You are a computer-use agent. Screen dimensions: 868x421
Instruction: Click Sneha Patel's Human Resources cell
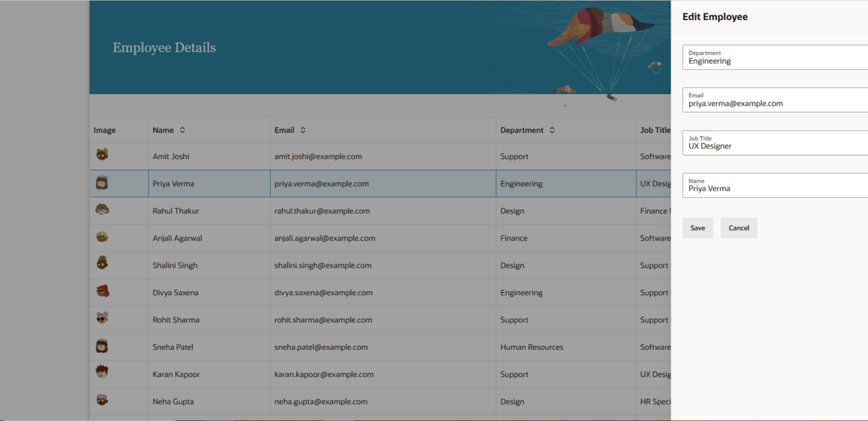(x=566, y=348)
